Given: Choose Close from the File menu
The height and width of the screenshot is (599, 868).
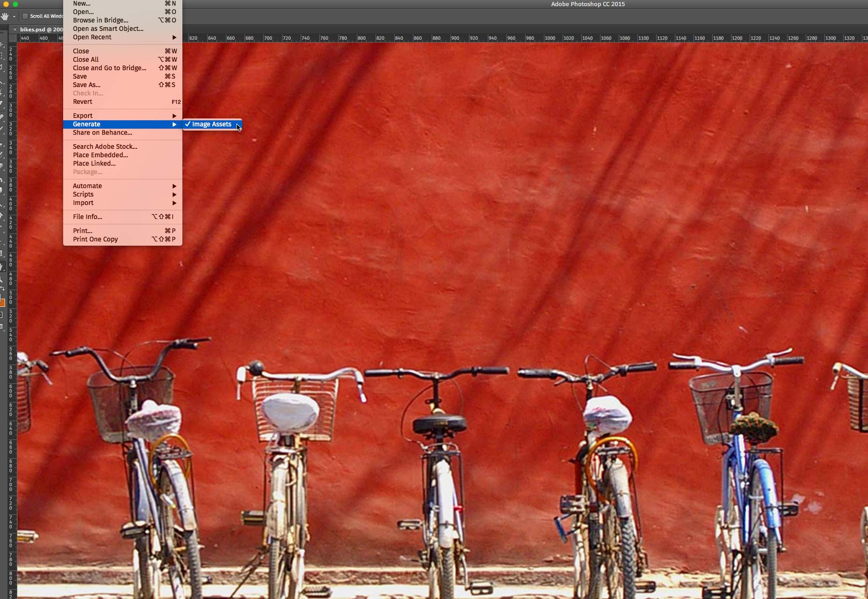Looking at the screenshot, I should click(x=123, y=51).
